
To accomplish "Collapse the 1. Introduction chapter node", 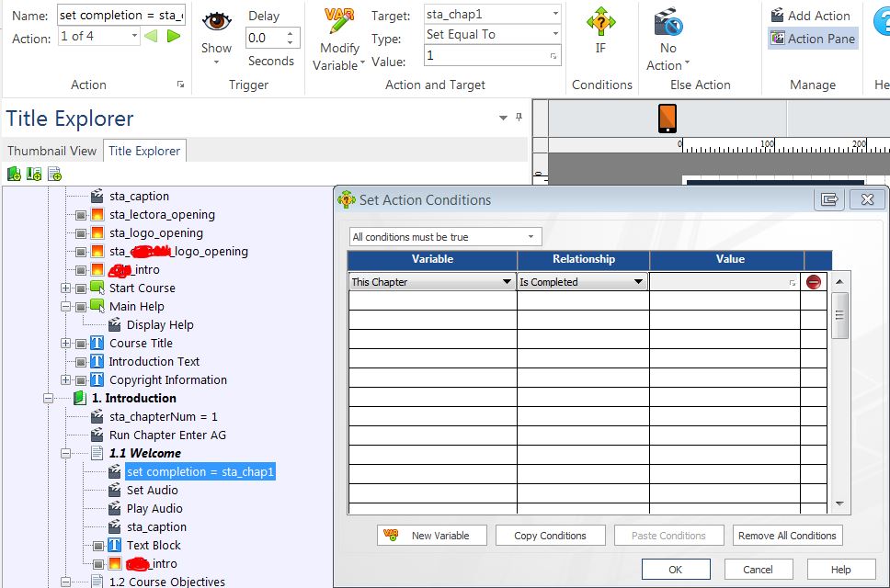I will point(48,398).
